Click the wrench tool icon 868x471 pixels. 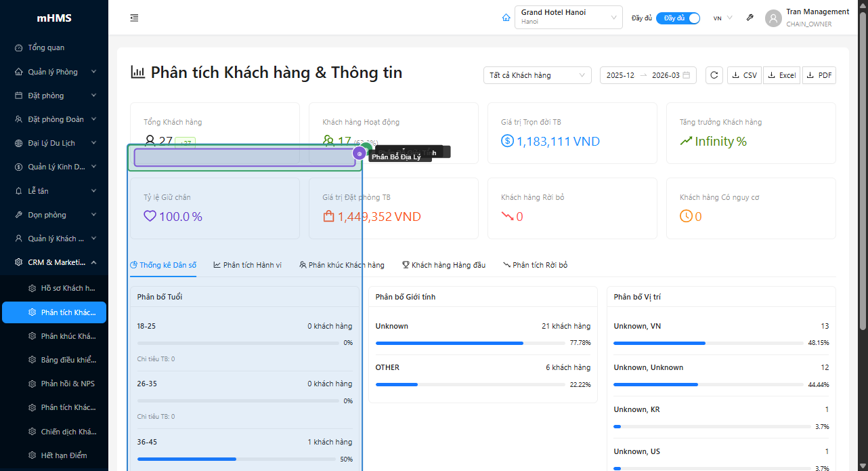pyautogui.click(x=750, y=18)
